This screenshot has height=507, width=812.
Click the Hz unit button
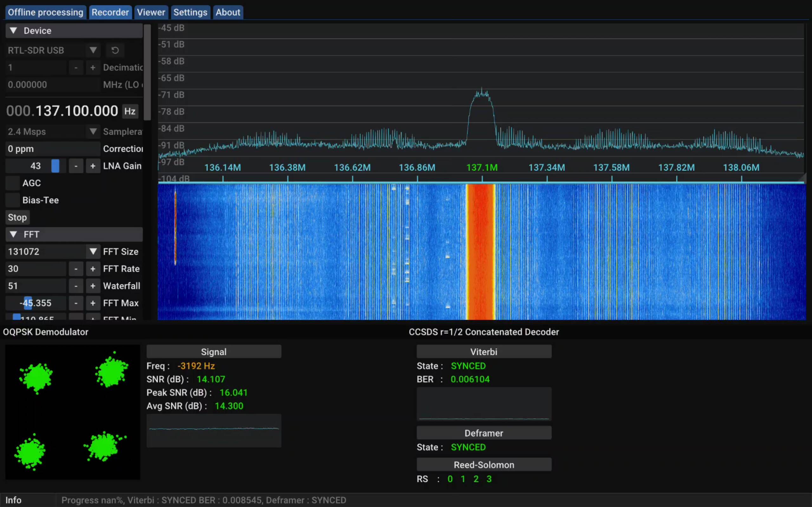coord(130,111)
